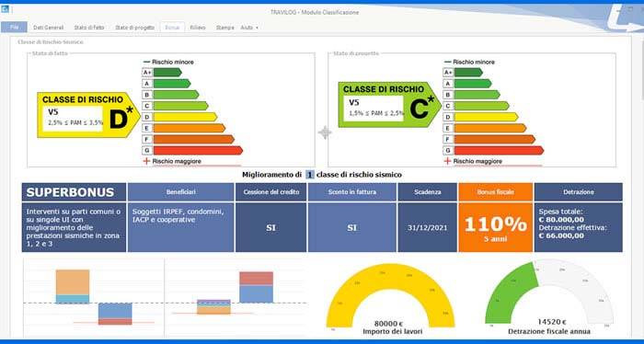Click the class improvement number field showing 1
The image size is (644, 344).
(310, 175)
